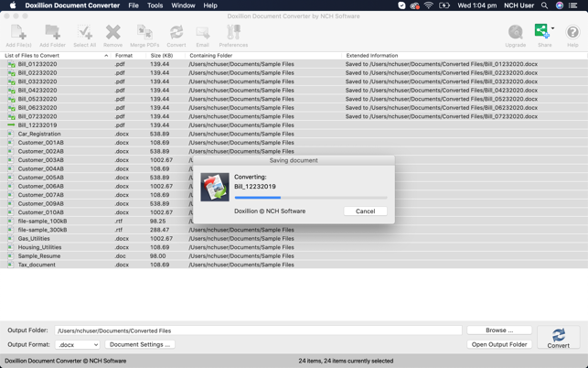Open Spotlight search in the menu bar
Image resolution: width=588 pixels, height=368 pixels.
click(x=544, y=5)
